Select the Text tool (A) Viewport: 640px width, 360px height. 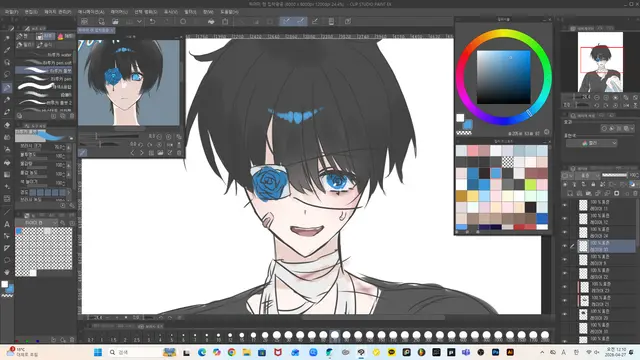7,224
